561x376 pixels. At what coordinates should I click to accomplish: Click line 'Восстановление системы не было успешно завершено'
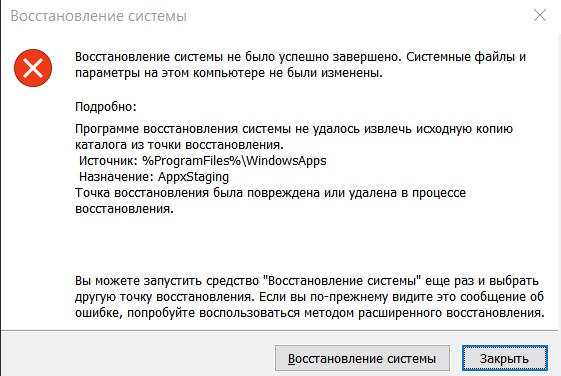(301, 57)
